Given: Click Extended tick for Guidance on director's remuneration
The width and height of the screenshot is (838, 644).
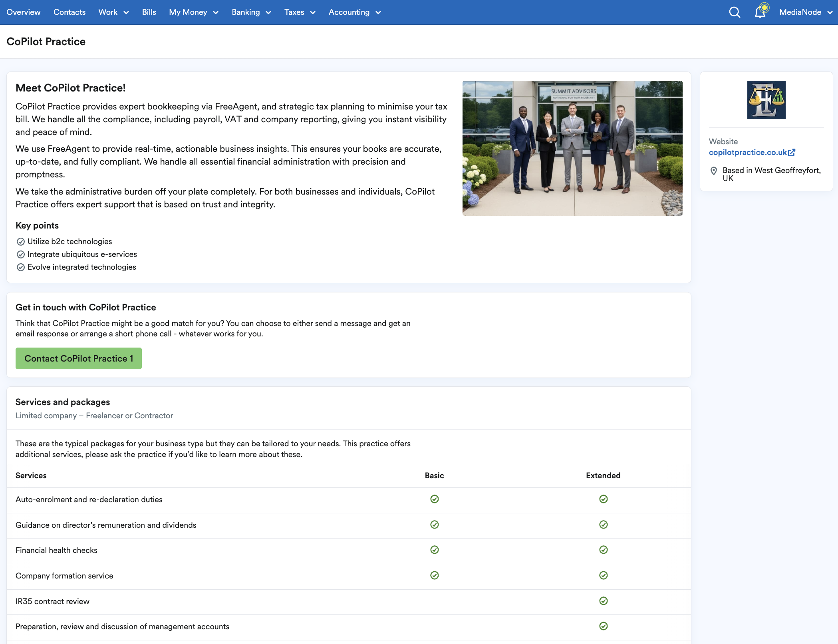Looking at the screenshot, I should 604,525.
